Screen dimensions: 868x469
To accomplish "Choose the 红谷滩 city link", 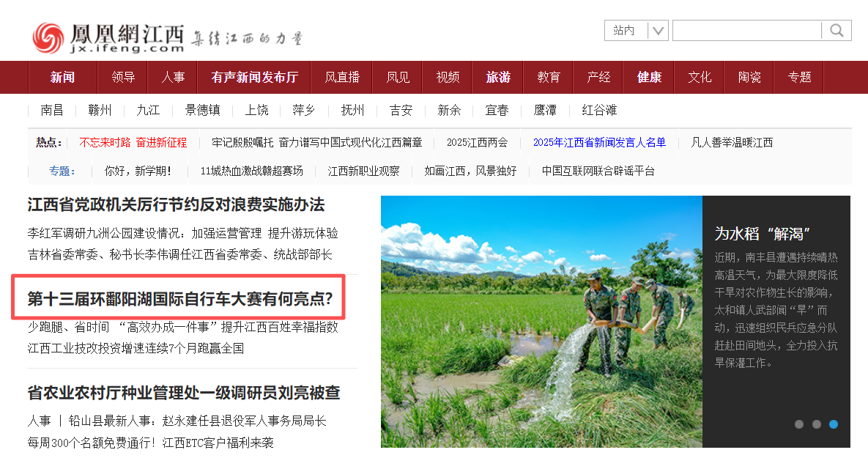I will coord(599,110).
